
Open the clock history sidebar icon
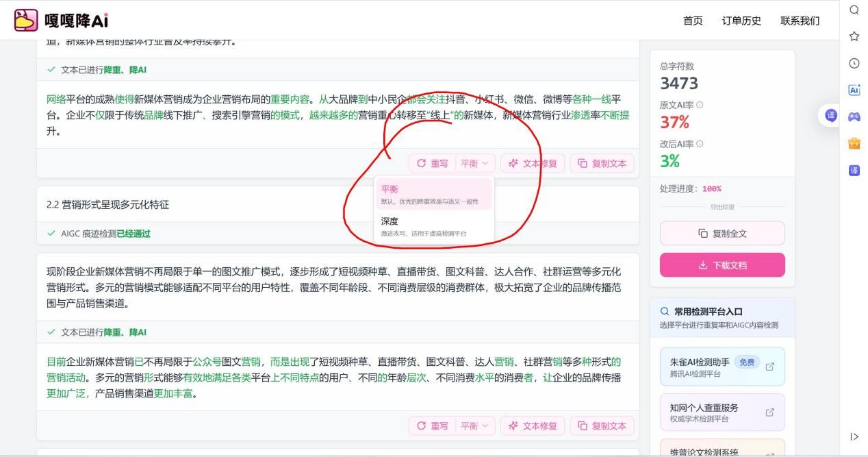[854, 63]
